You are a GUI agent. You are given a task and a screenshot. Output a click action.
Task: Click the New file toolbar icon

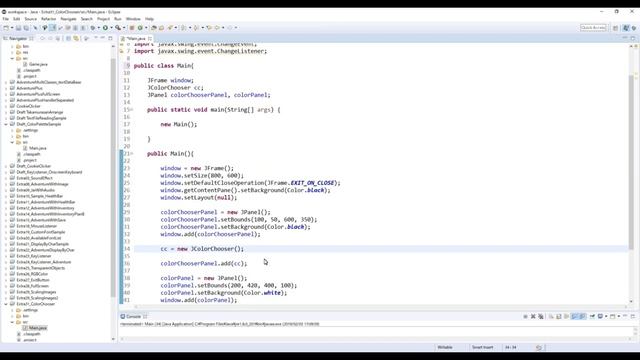click(x=6, y=28)
